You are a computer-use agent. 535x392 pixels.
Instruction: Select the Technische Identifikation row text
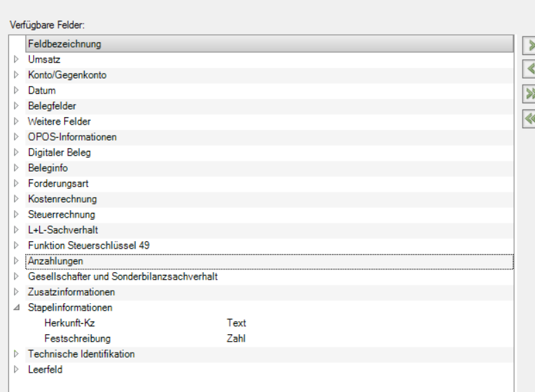click(81, 354)
